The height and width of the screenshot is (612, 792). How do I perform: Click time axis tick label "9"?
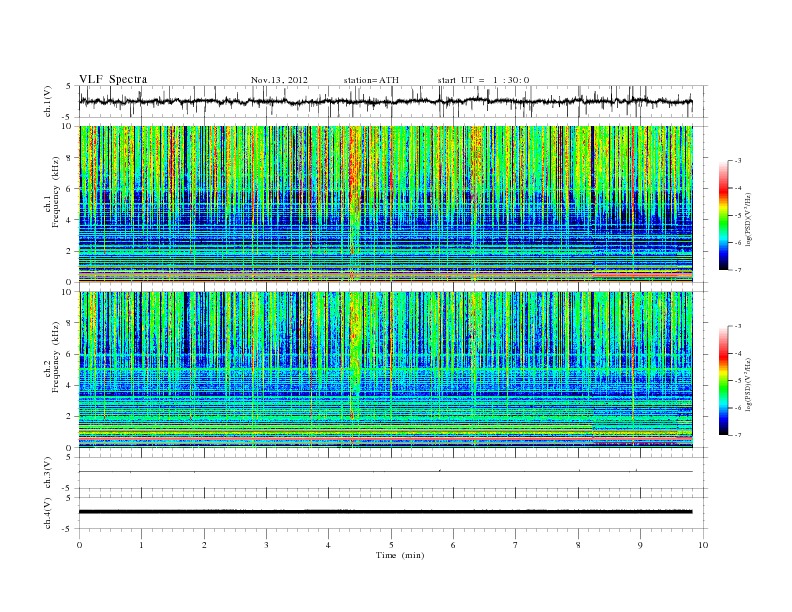640,545
